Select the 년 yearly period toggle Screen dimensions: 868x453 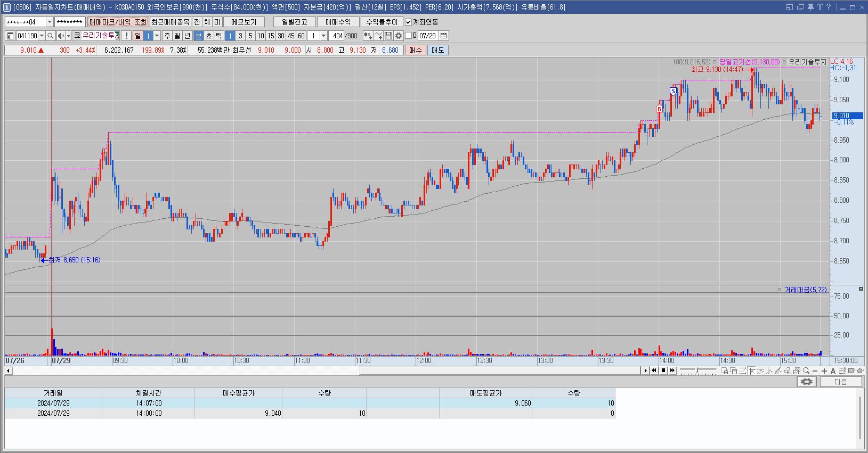pyautogui.click(x=187, y=36)
